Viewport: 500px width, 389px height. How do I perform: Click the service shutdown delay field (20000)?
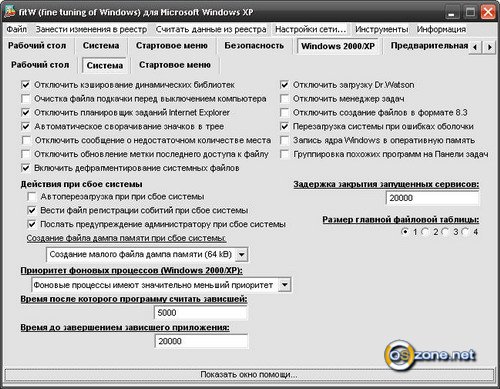tap(432, 198)
